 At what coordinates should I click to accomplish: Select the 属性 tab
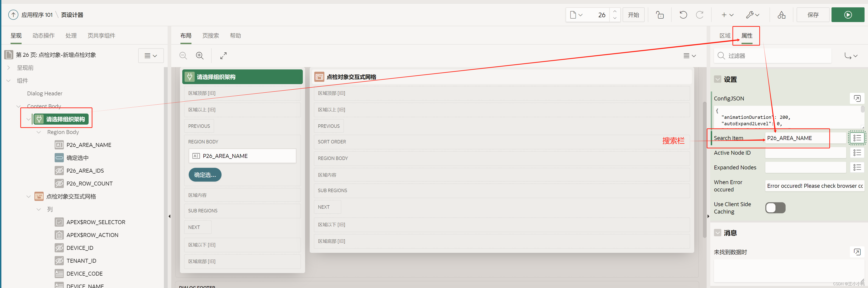click(747, 35)
